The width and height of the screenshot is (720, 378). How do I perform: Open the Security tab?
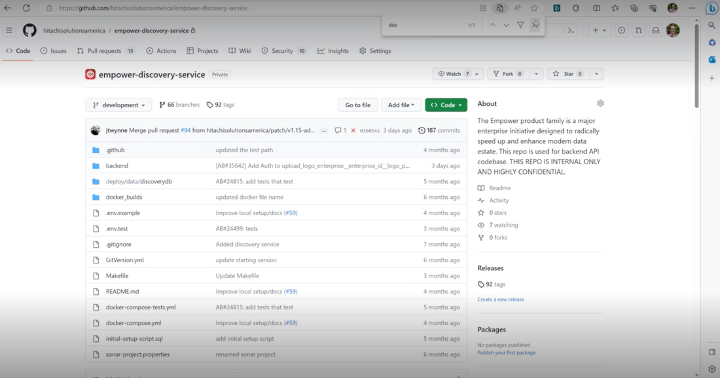click(284, 51)
